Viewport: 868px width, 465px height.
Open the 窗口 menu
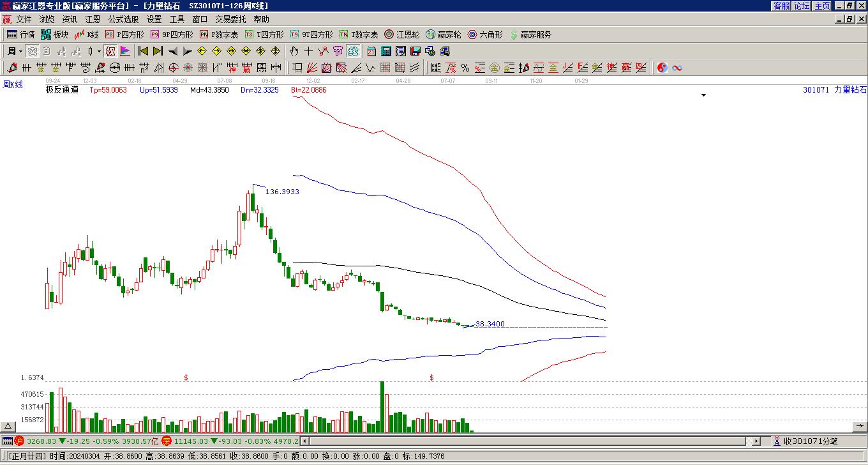[200, 20]
